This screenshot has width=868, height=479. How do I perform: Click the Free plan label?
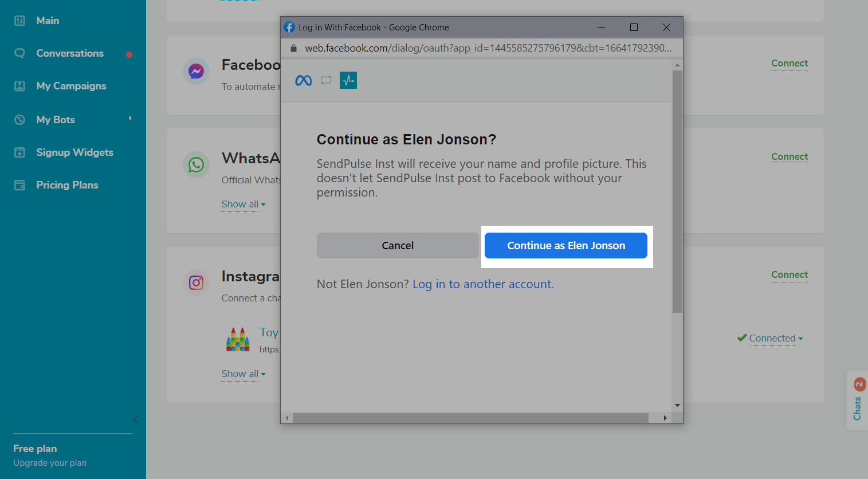[35, 449]
